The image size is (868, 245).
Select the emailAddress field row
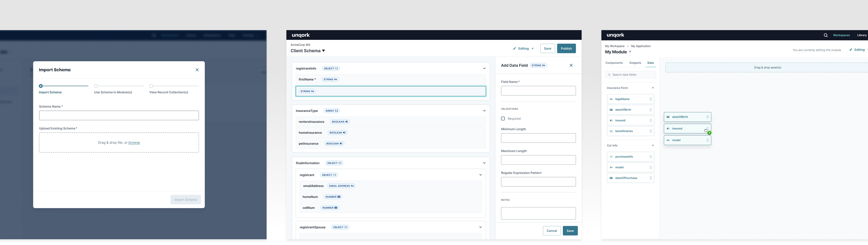point(391,186)
